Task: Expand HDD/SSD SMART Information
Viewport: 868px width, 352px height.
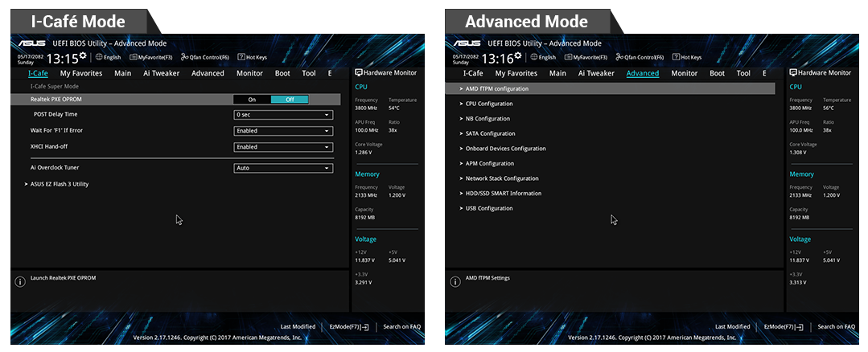Action: pos(500,193)
